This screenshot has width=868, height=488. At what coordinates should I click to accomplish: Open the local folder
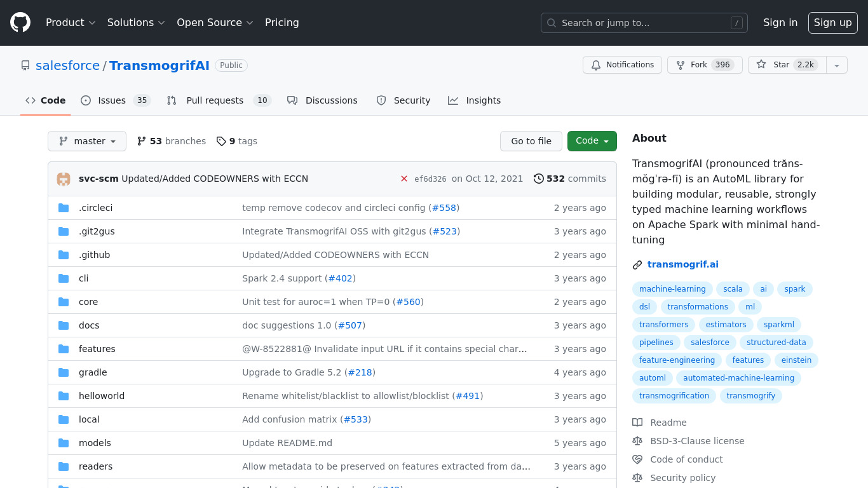click(x=89, y=419)
